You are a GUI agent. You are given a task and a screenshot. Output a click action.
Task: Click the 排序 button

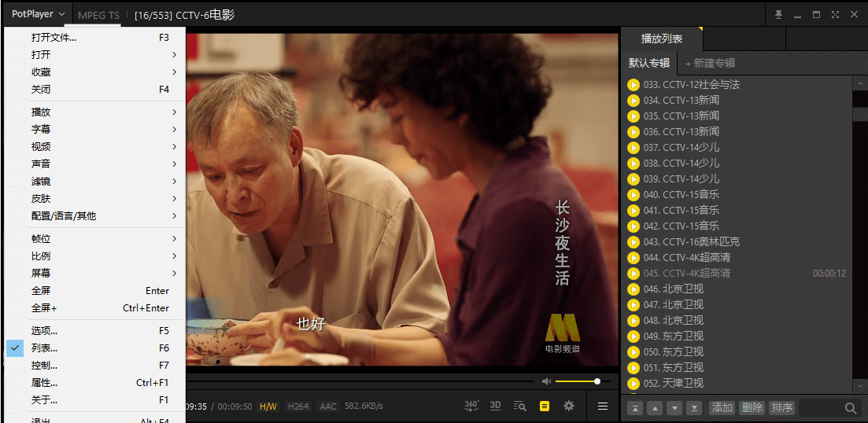[x=781, y=408]
